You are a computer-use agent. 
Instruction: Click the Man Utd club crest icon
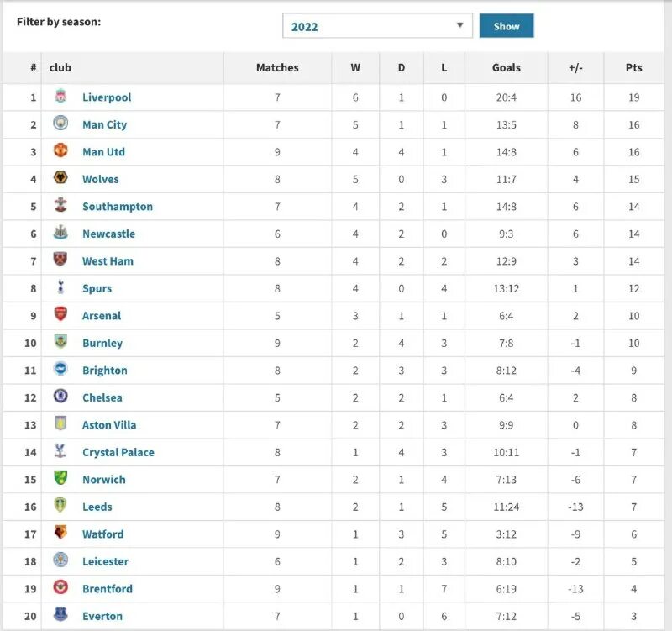pyautogui.click(x=60, y=151)
